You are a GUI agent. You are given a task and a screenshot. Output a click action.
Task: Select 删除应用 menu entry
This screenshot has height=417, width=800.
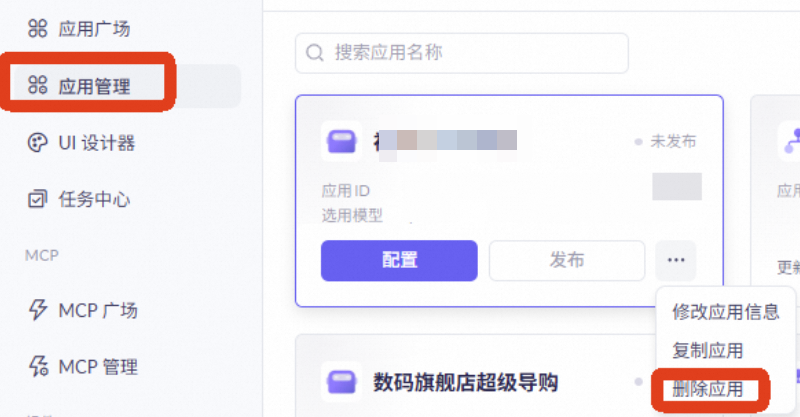tap(707, 389)
